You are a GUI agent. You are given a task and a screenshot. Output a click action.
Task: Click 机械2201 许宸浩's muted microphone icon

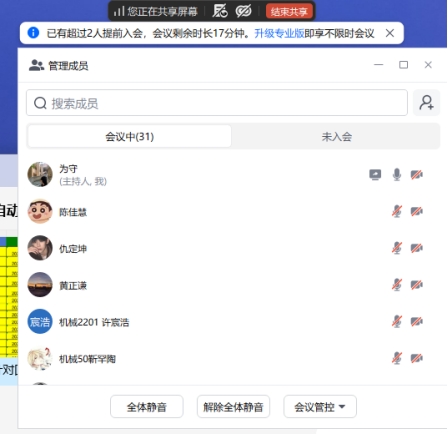coord(397,321)
